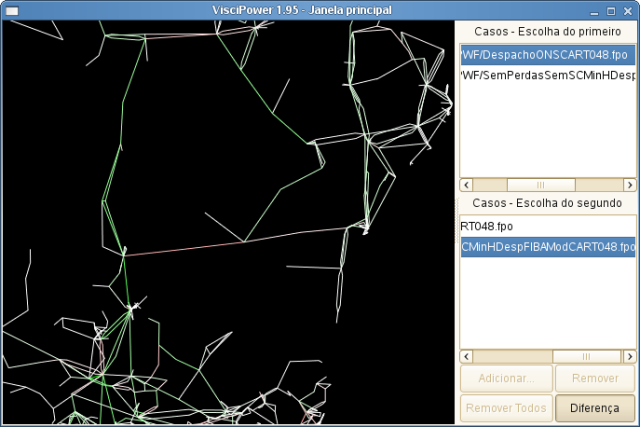Click left arrow of second list scrollbar
The image size is (640, 427).
tap(467, 356)
